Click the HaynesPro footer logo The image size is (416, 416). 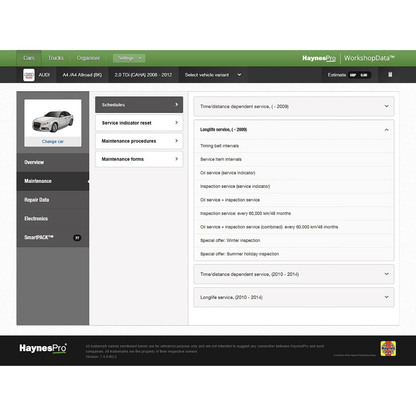(x=43, y=348)
